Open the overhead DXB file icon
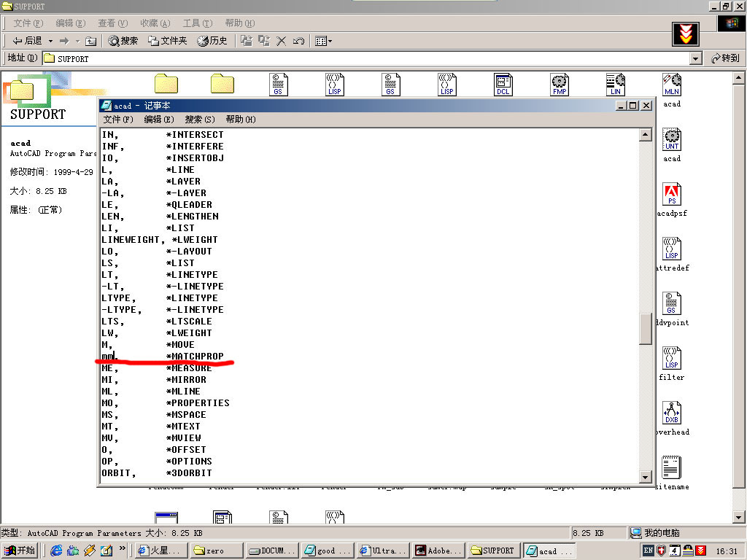747x560 pixels. click(x=672, y=413)
